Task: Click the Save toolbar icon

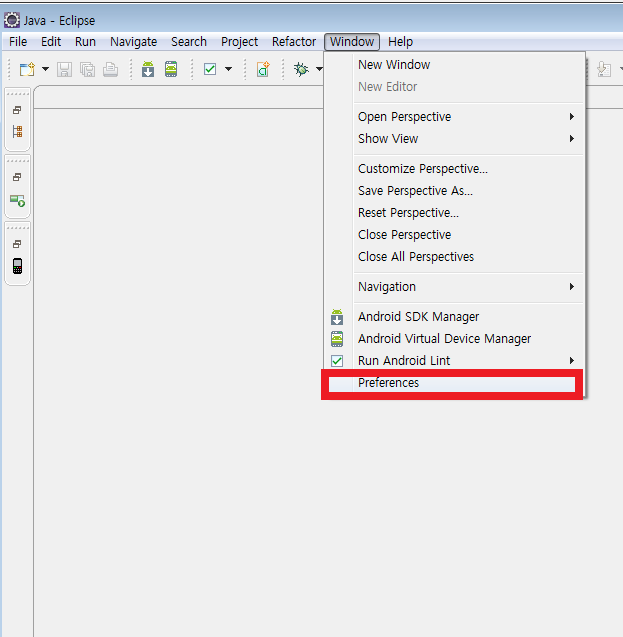Action: pyautogui.click(x=64, y=69)
